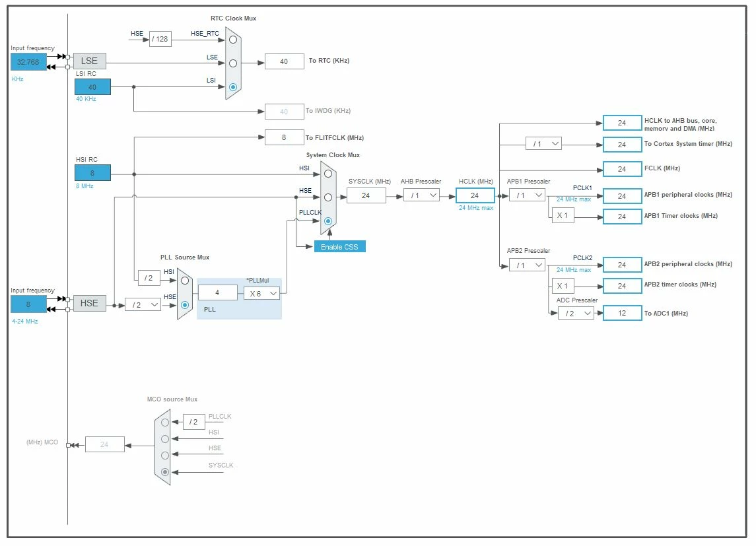
Task: Click the HCLK (MHz) value field
Action: [475, 195]
